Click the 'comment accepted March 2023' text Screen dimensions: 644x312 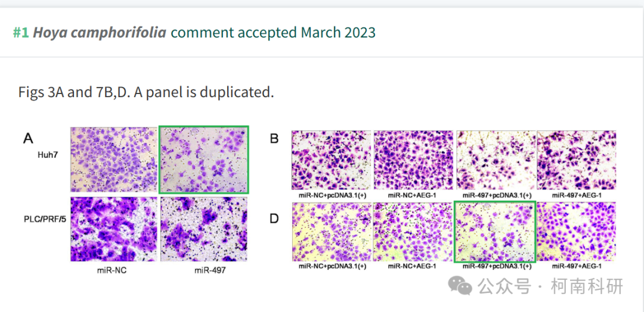click(273, 32)
